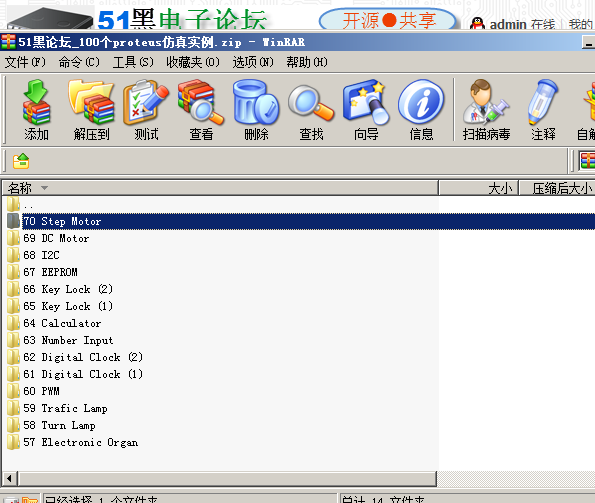Open the Wizard (向导) tool

pyautogui.click(x=366, y=110)
